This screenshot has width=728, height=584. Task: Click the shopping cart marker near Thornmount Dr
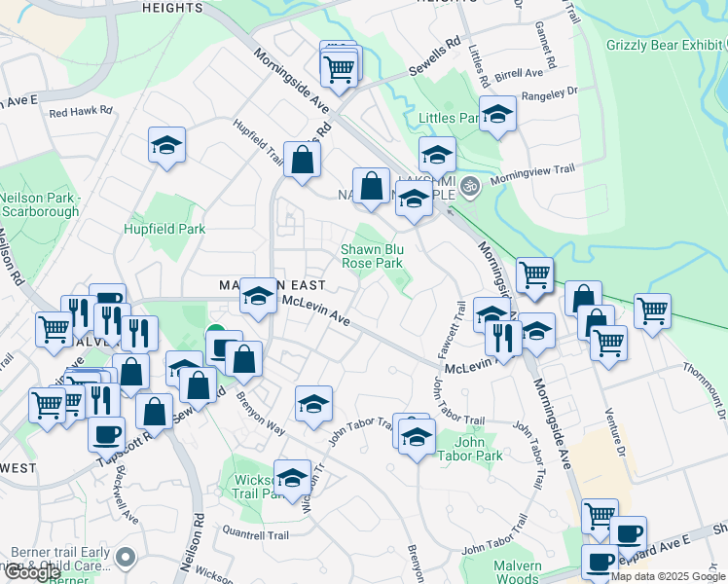pos(652,311)
